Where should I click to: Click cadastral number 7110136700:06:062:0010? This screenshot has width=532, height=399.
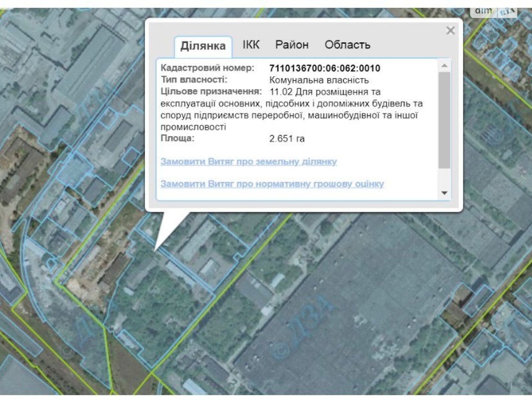(x=325, y=68)
